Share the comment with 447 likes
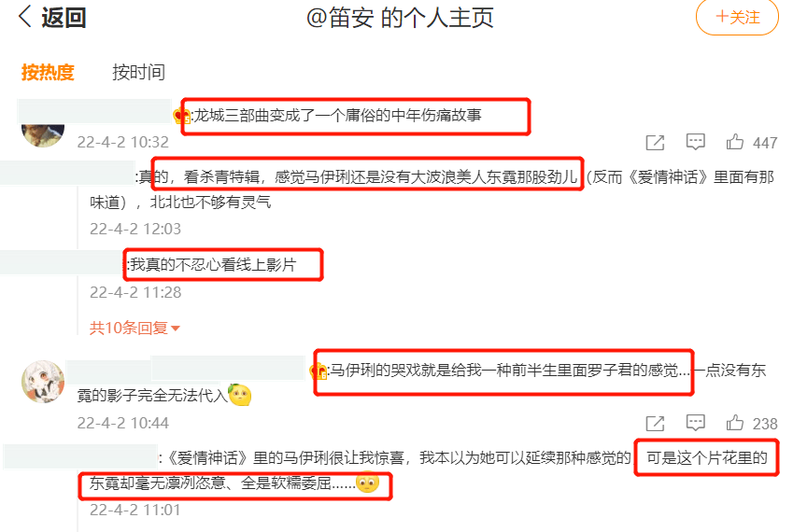The image size is (793, 532). 655,143
